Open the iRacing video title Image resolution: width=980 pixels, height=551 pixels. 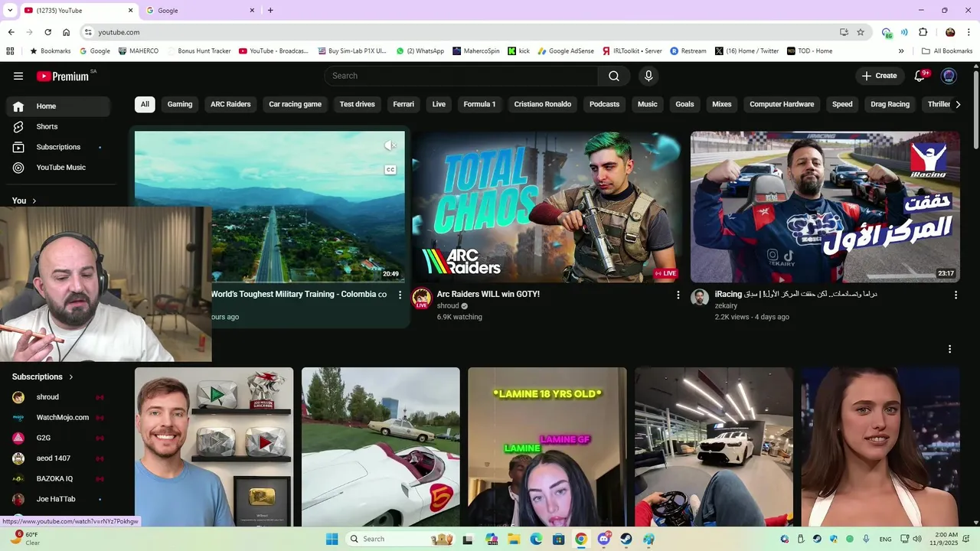click(796, 295)
